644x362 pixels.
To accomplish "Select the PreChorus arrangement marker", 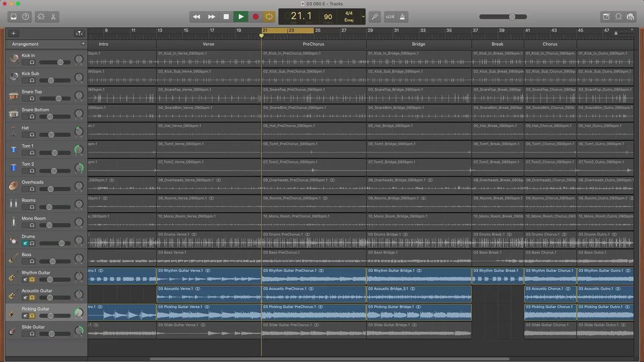I will (313, 44).
